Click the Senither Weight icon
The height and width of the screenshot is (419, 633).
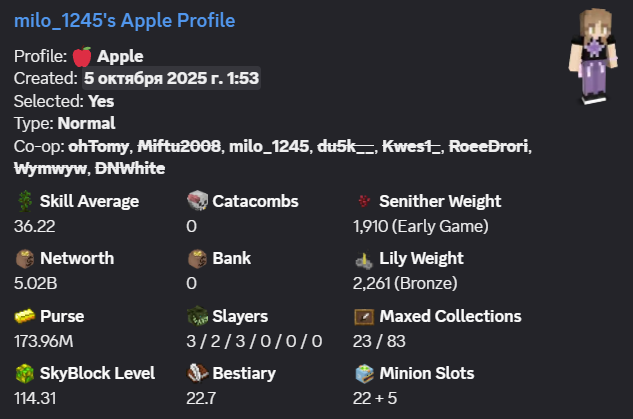point(364,201)
